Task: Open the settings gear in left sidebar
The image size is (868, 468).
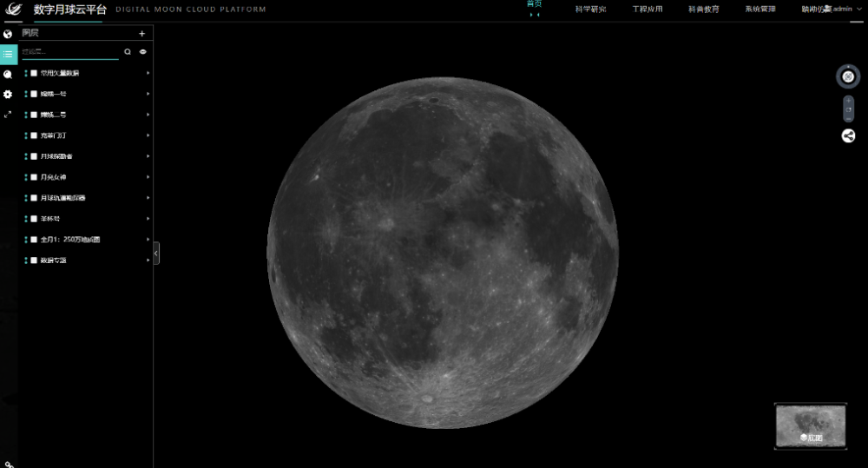Action: coord(8,94)
